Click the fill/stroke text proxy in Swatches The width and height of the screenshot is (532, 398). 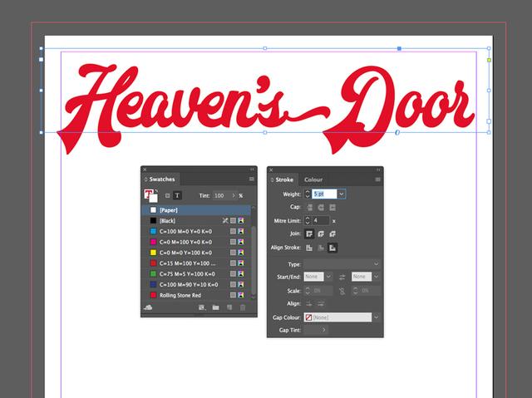click(150, 195)
